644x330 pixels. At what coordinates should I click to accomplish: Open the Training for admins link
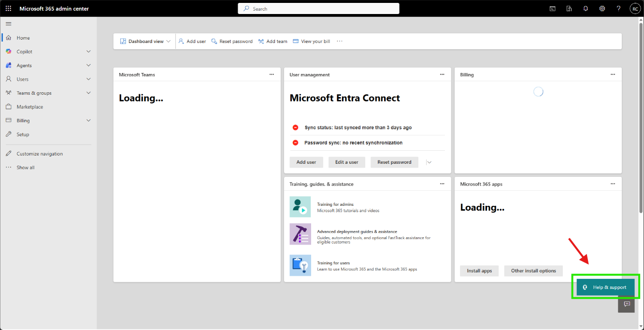pos(335,204)
